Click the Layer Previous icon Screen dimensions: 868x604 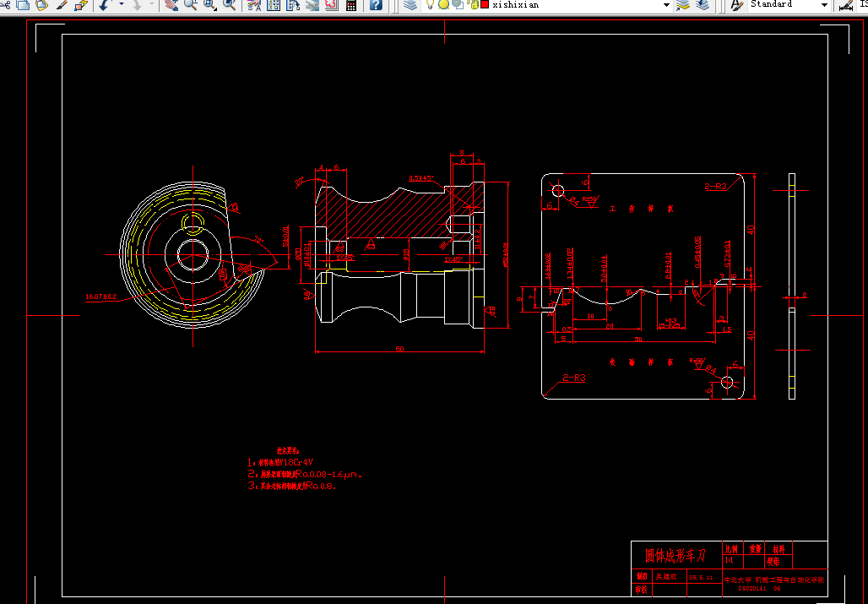703,4
